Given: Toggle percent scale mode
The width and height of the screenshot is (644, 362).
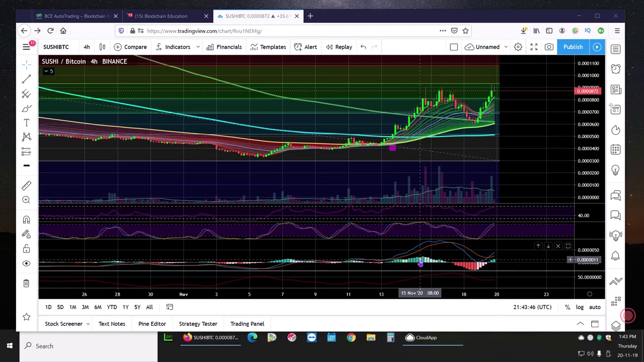Looking at the screenshot, I should 568,307.
